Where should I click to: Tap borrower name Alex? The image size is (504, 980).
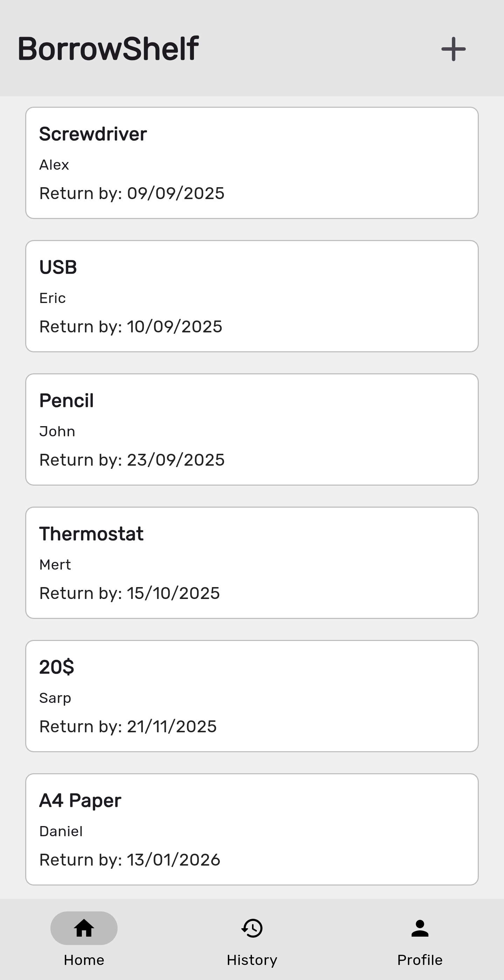point(54,165)
